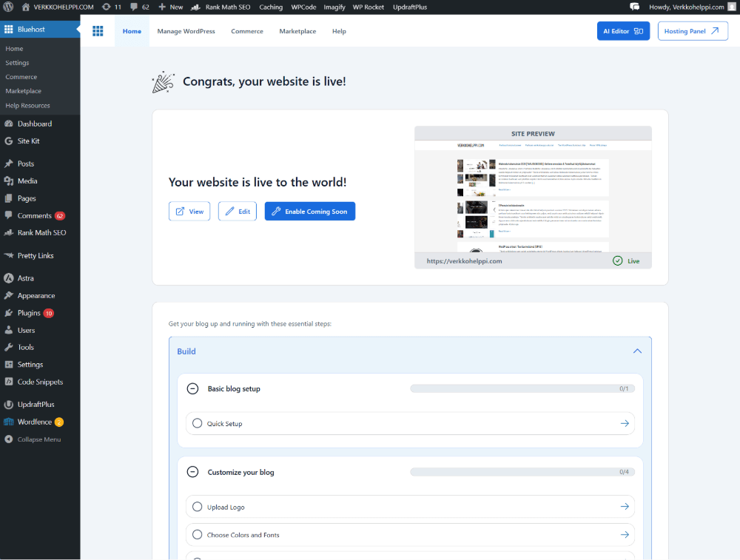The height and width of the screenshot is (560, 740).
Task: Tick the Choose Colors and Fonts circle
Action: pos(197,535)
